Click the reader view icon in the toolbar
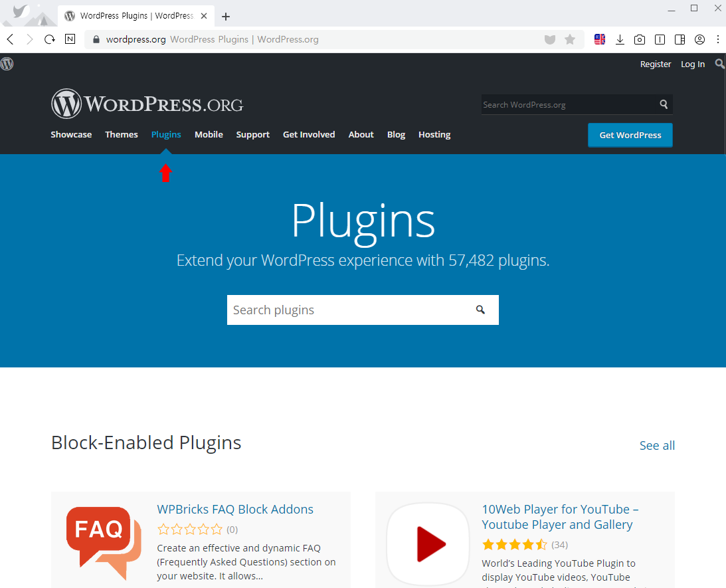The image size is (726, 588). click(660, 39)
